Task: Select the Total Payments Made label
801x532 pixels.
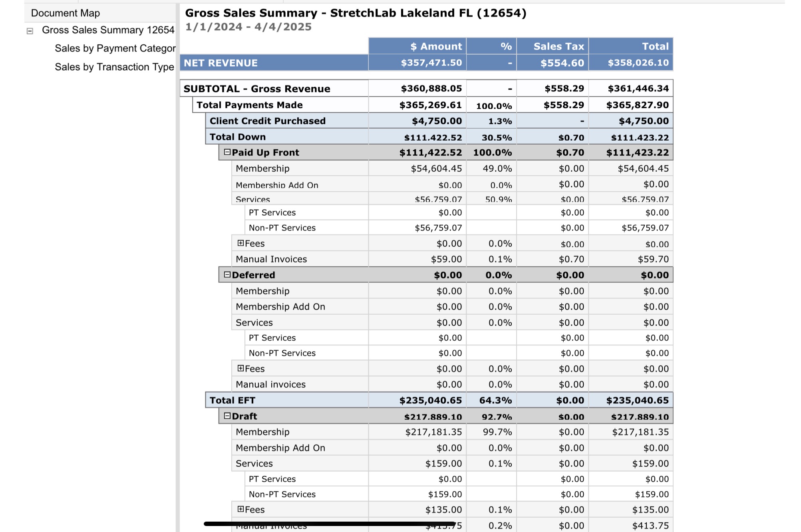Action: (x=250, y=105)
